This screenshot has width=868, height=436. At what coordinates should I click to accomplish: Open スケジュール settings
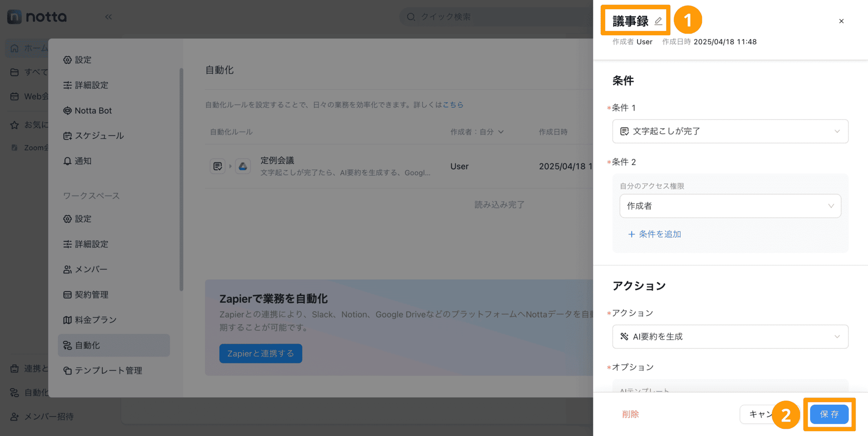point(114,136)
